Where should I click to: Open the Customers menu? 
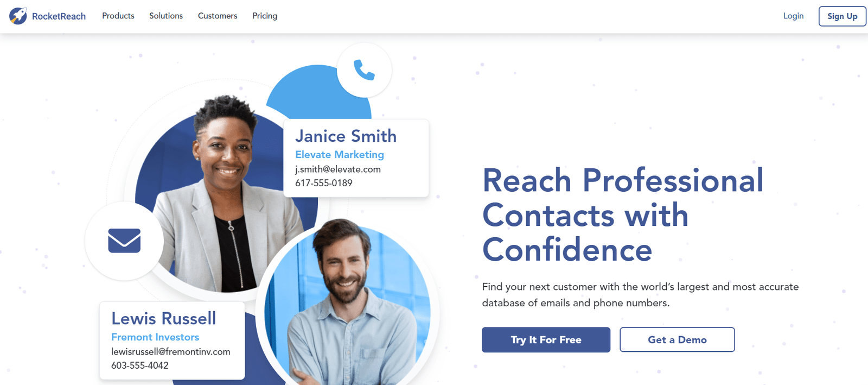click(218, 16)
